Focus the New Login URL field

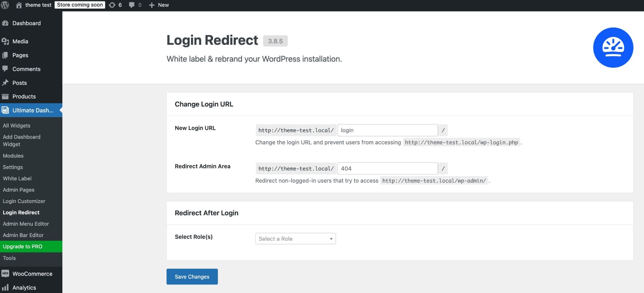388,130
